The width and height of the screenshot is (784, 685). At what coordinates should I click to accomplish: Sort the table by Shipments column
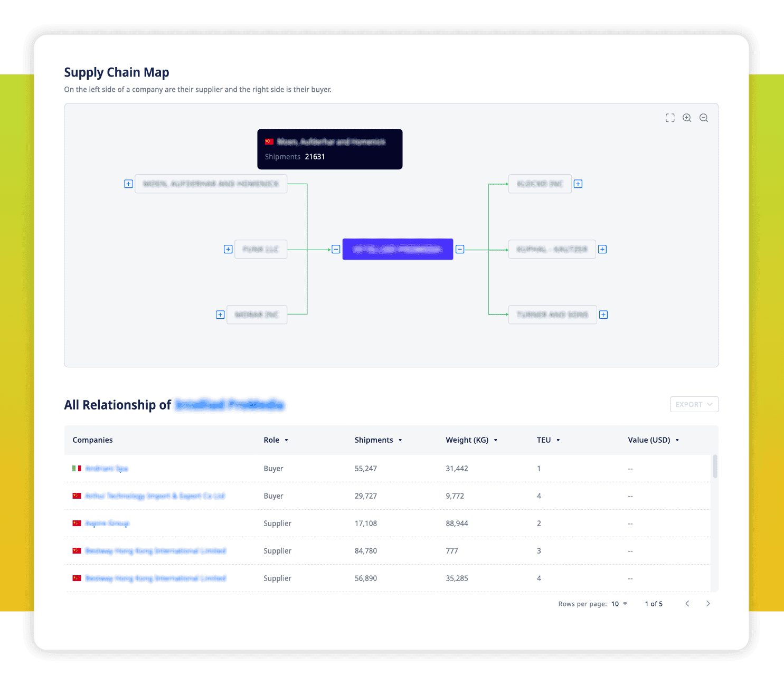pos(378,440)
